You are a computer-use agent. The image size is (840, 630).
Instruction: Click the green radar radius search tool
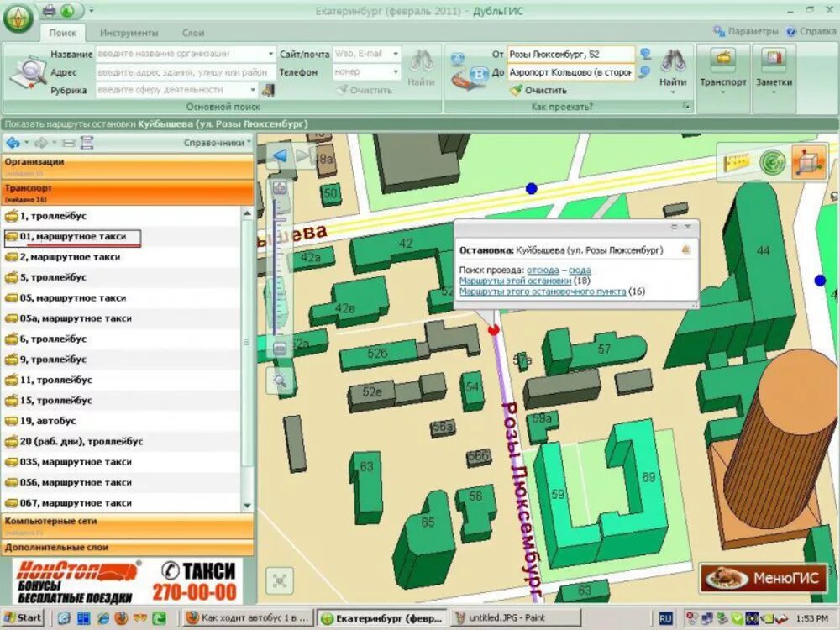(773, 162)
